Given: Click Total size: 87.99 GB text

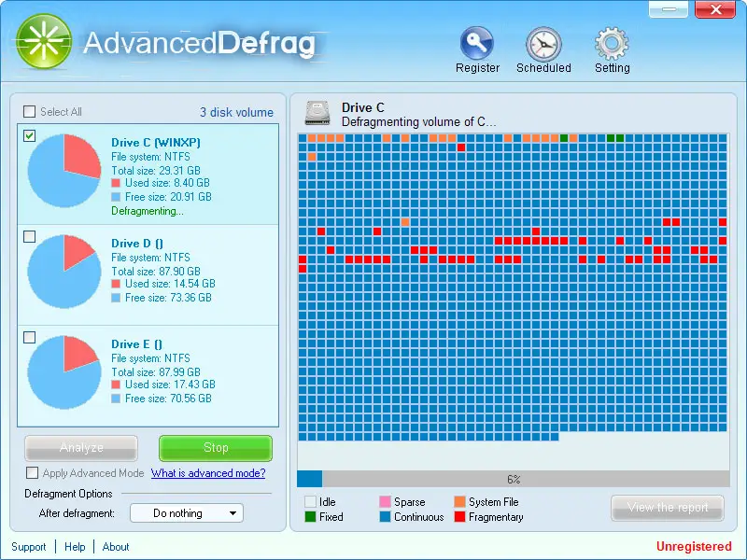Looking at the screenshot, I should click(156, 371).
